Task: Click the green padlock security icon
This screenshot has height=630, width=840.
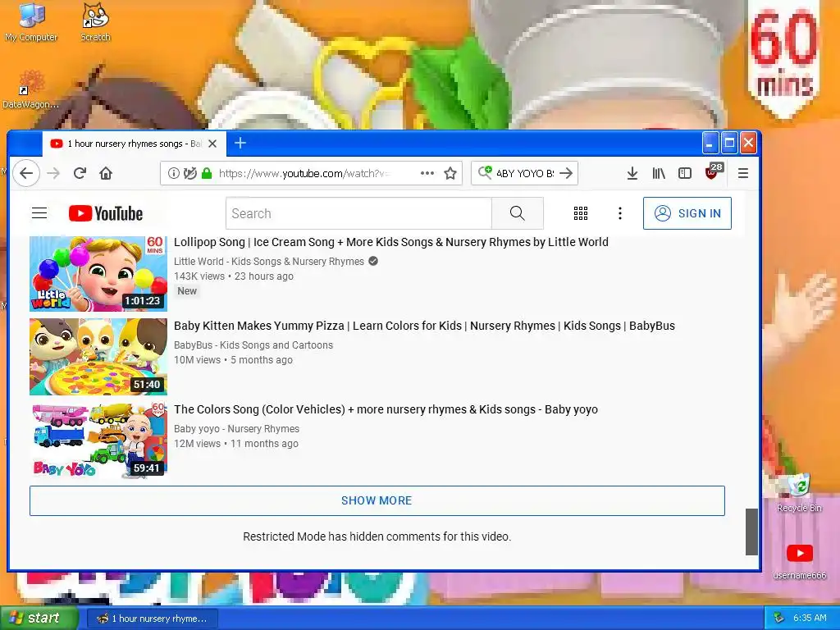Action: (206, 173)
